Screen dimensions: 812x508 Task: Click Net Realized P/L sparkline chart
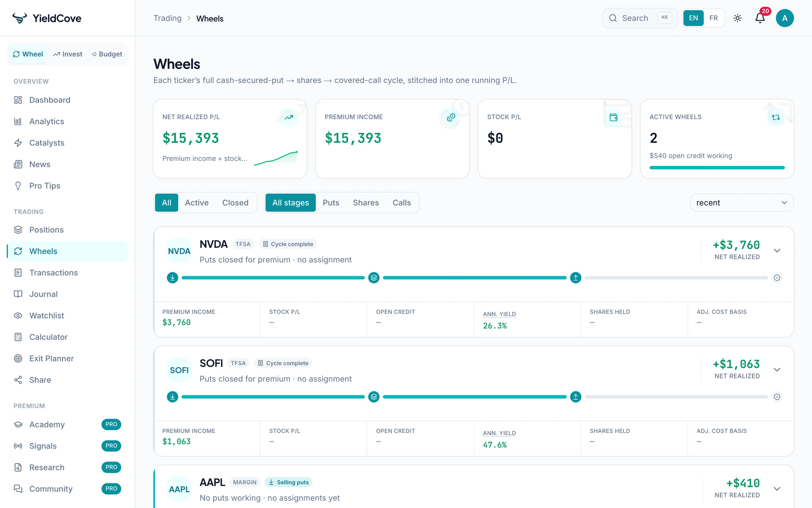(x=276, y=158)
